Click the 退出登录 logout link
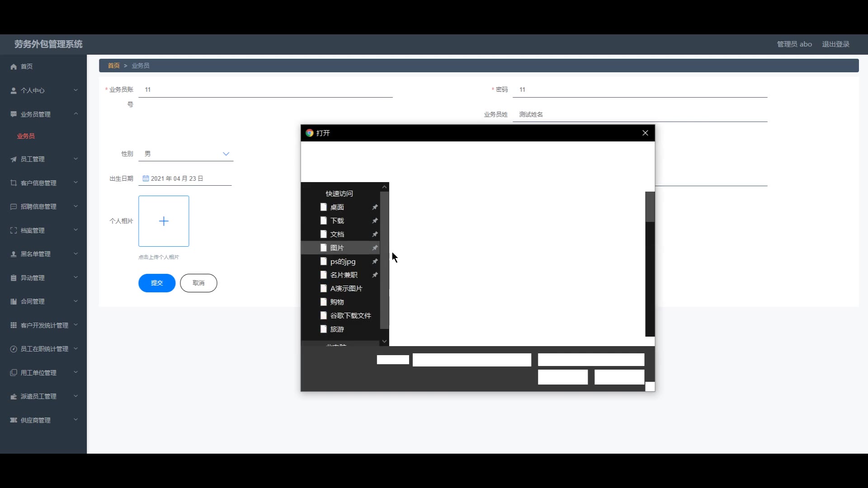The image size is (868, 488). pos(835,44)
